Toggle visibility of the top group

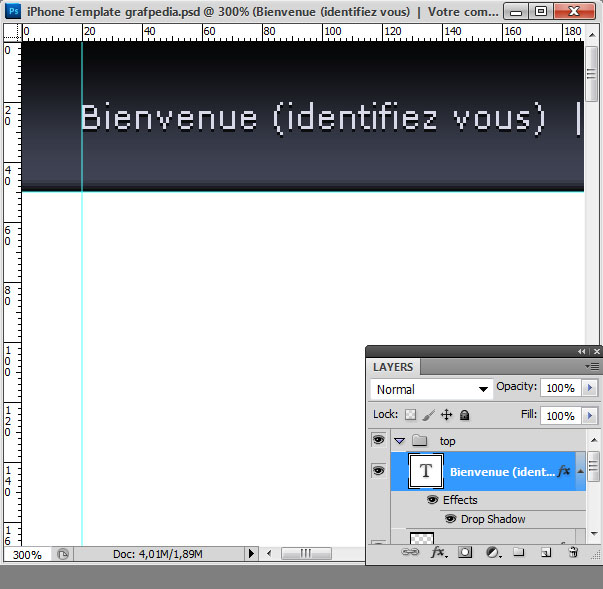pos(379,440)
